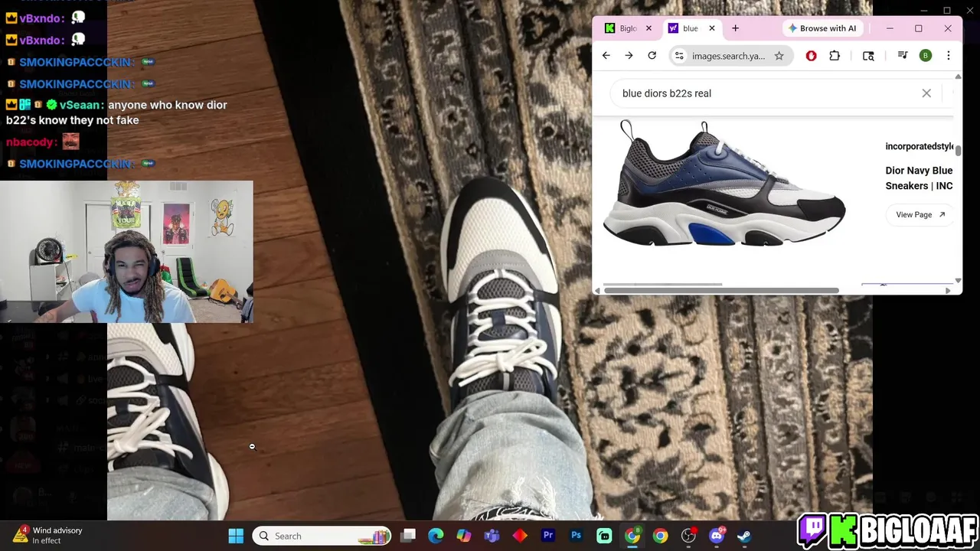Open the Wind advisory weather widget
This screenshot has height=551, width=980.
[x=47, y=535]
